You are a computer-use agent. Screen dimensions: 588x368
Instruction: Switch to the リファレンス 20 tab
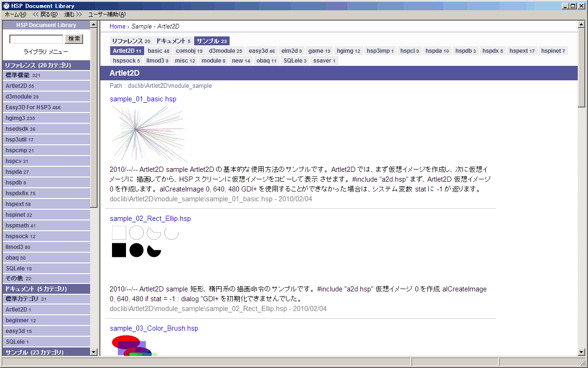click(x=131, y=41)
